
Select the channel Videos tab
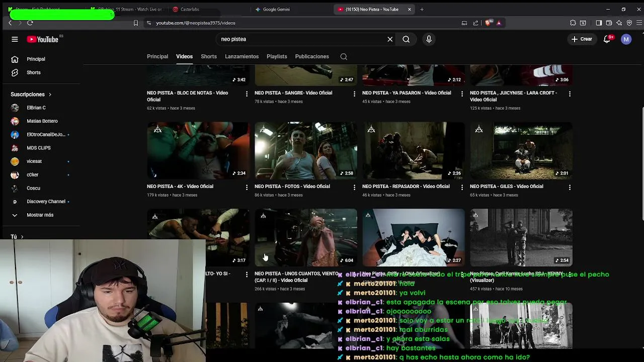pos(184,56)
